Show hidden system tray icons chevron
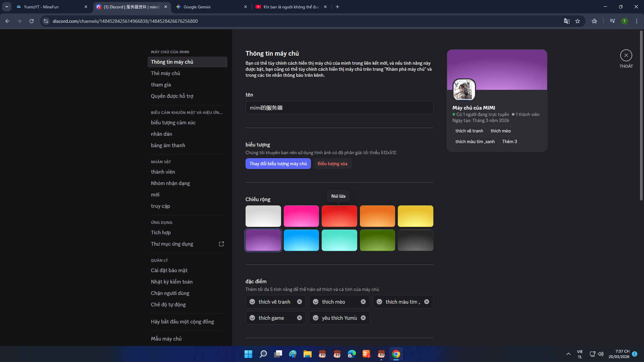The image size is (644, 362). (x=568, y=354)
